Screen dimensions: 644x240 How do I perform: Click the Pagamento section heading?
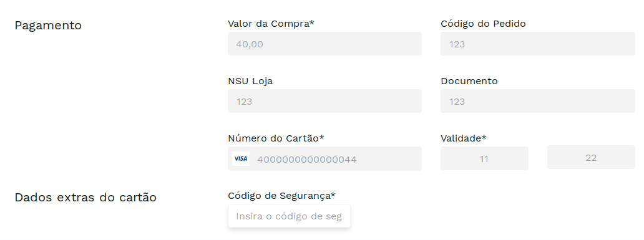tap(48, 26)
